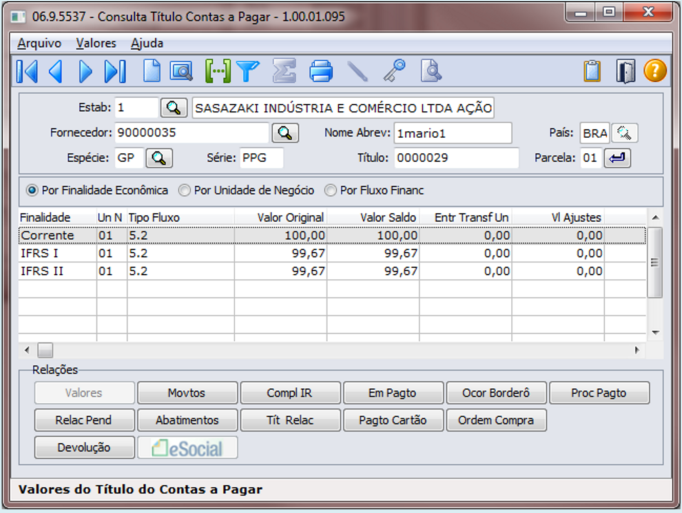Select the IFRS I row
This screenshot has width=682, height=513.
pos(332,253)
